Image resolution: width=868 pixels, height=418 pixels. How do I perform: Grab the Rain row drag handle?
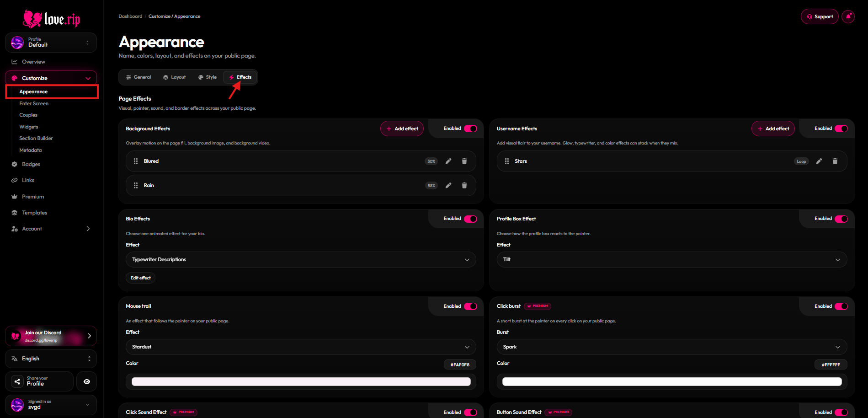[136, 185]
